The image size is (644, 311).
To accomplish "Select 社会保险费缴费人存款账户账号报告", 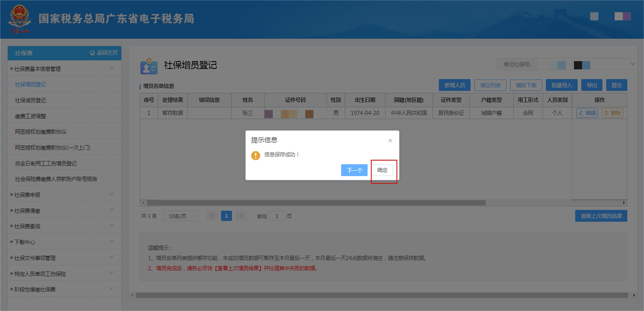I will coord(56,179).
